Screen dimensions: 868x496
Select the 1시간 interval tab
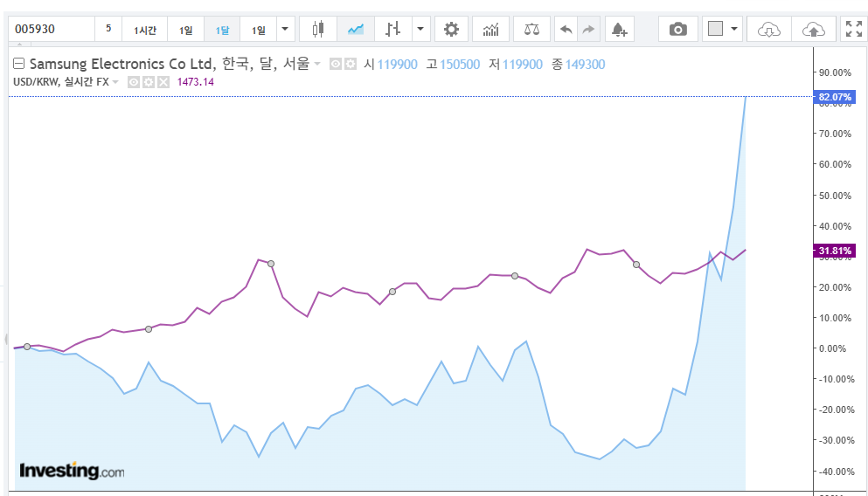click(x=145, y=30)
